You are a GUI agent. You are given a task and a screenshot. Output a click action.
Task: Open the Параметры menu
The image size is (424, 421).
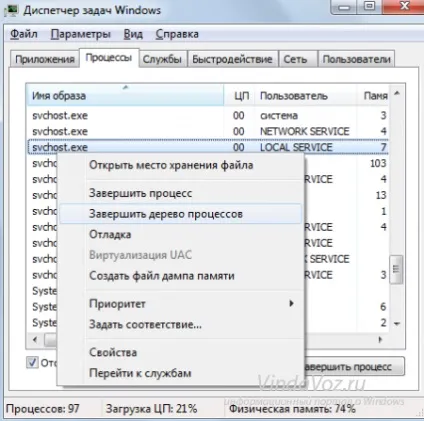(81, 34)
